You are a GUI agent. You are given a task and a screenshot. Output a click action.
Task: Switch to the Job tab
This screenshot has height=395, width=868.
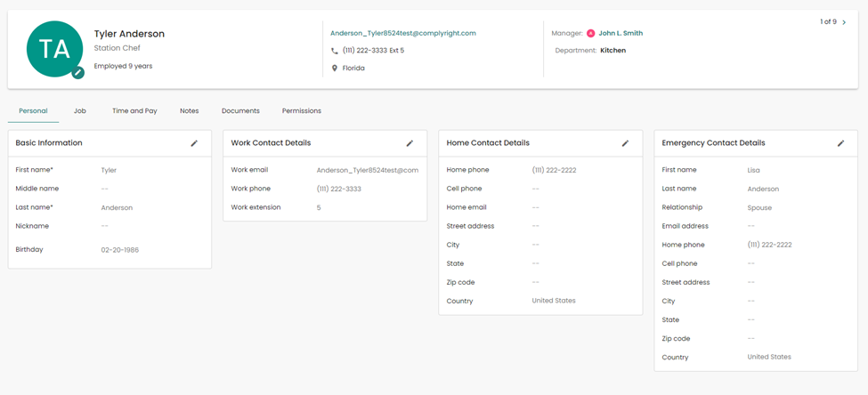coord(80,111)
